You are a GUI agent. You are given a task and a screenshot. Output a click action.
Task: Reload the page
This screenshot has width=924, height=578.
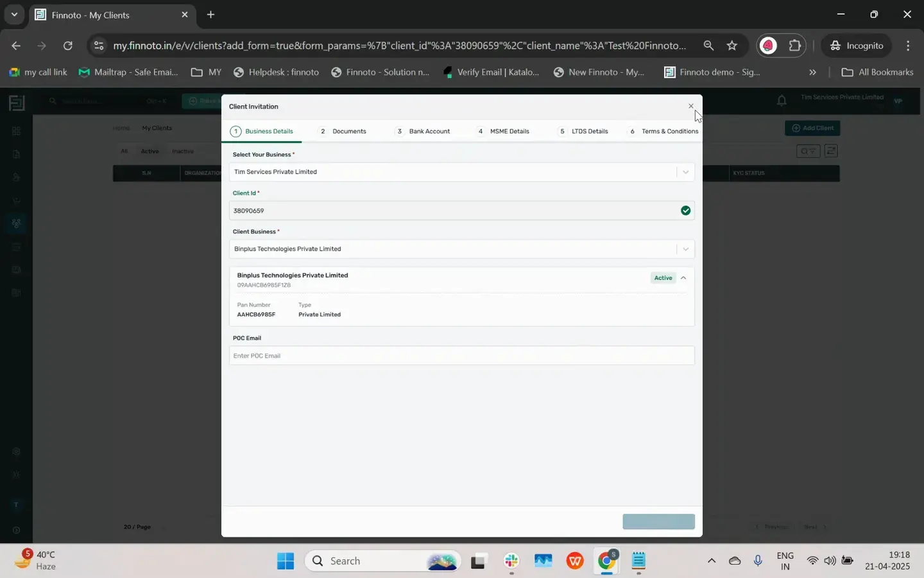coord(68,46)
